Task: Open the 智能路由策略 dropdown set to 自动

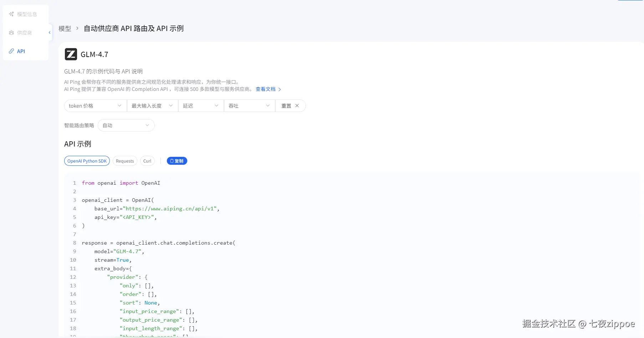Action: click(126, 126)
